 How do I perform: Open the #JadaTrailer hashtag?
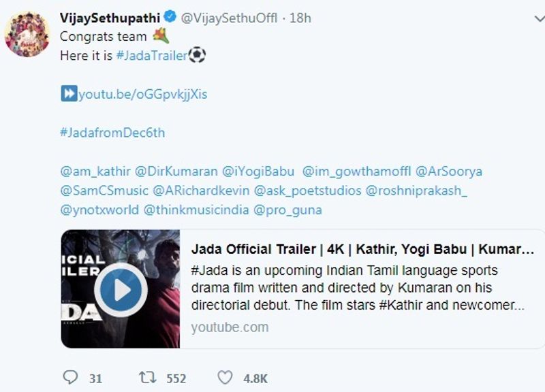pos(151,56)
